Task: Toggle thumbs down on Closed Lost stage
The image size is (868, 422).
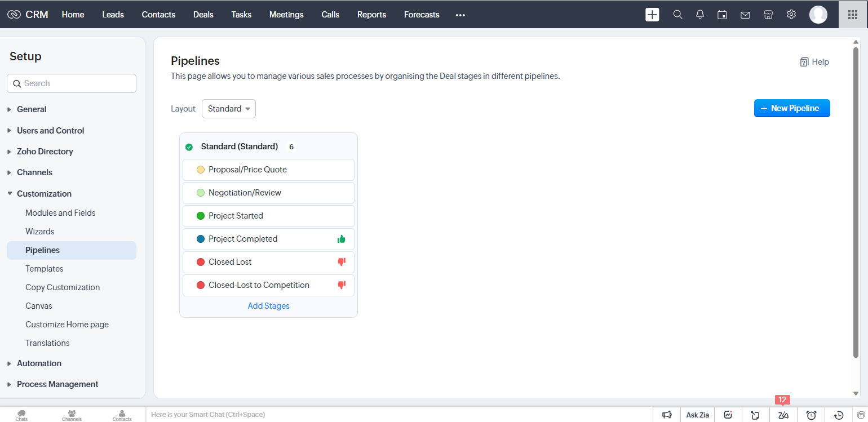Action: point(341,261)
